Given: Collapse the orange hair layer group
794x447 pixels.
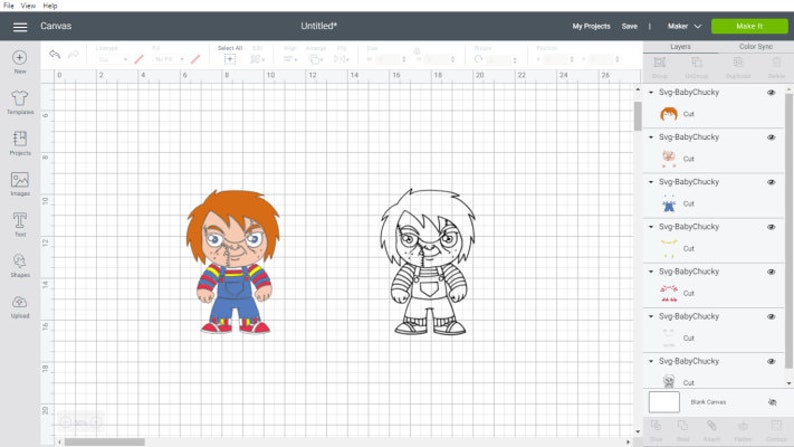Looking at the screenshot, I should point(651,93).
